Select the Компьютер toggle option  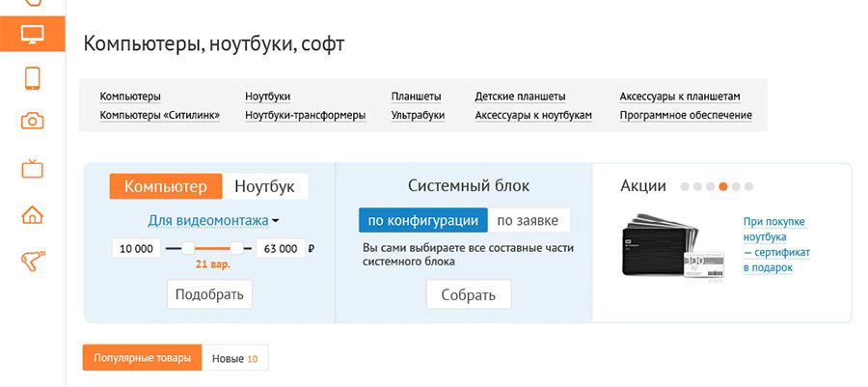[x=165, y=186]
